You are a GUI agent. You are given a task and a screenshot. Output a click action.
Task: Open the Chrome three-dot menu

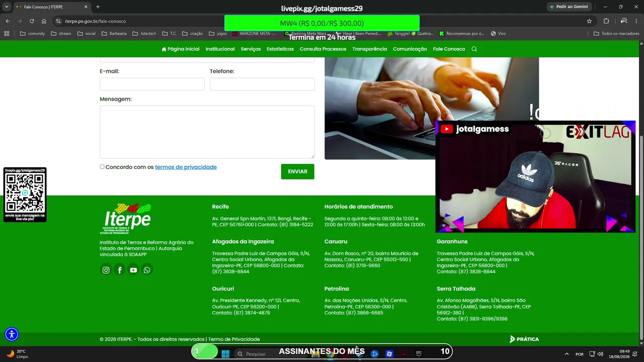coord(636,21)
